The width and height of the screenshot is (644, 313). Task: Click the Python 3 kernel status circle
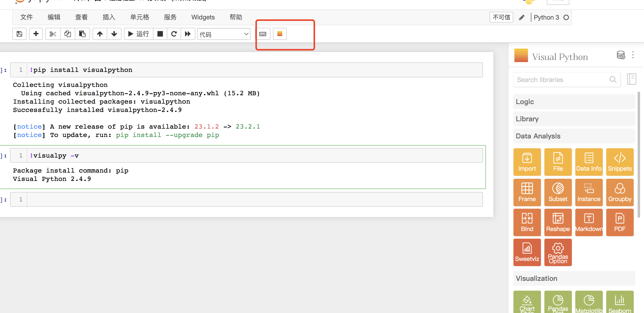click(x=566, y=17)
